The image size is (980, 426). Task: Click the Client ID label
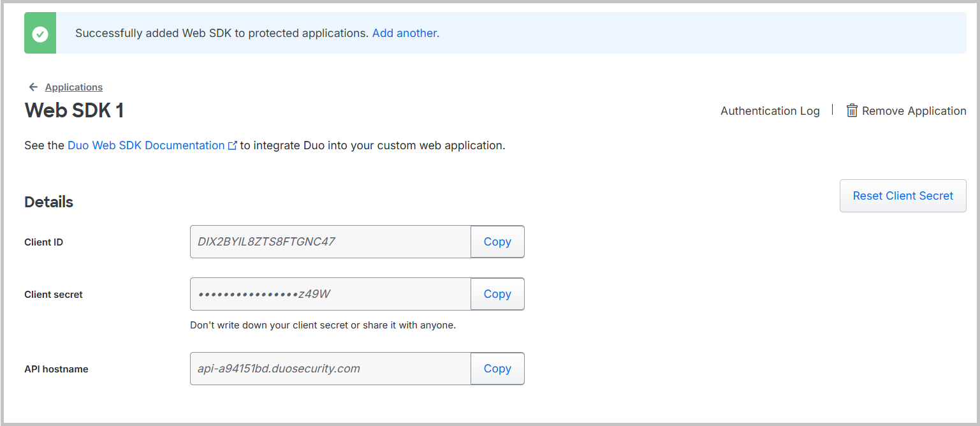click(43, 242)
